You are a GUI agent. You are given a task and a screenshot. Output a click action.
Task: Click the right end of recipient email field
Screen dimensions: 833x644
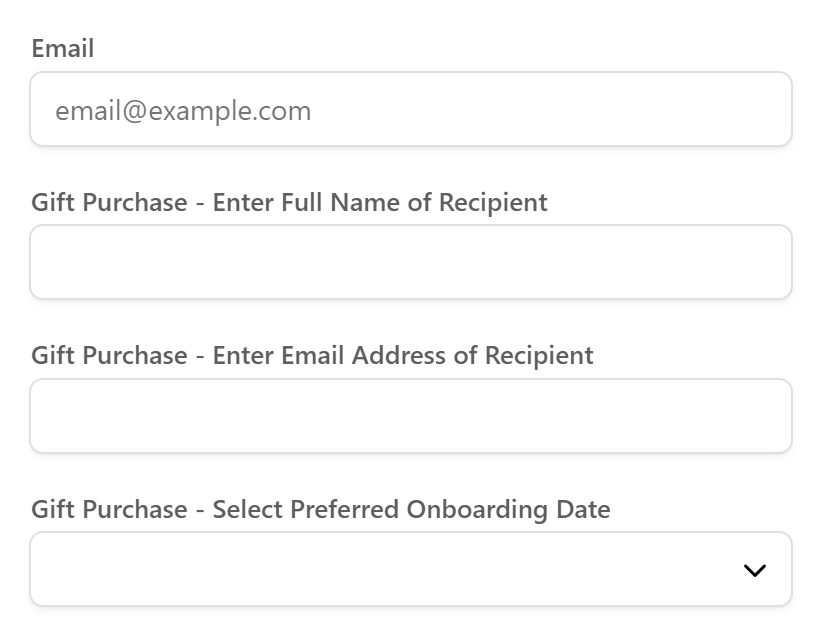pos(760,416)
